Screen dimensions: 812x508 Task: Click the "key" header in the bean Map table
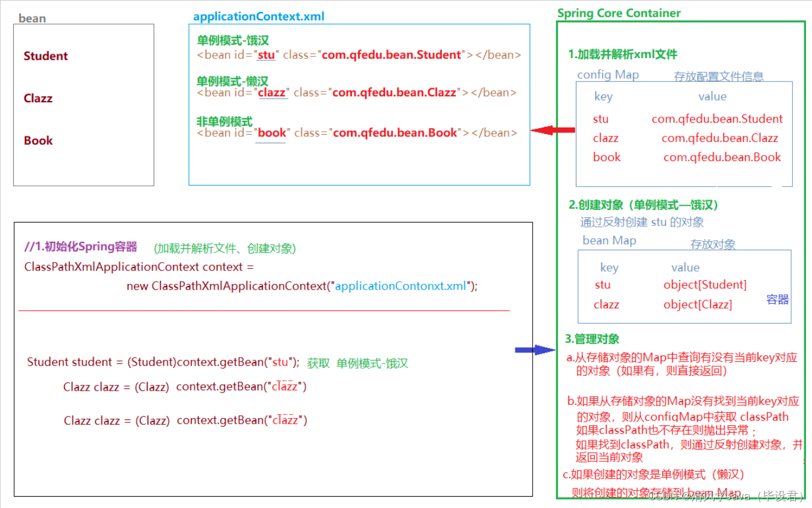(x=609, y=267)
